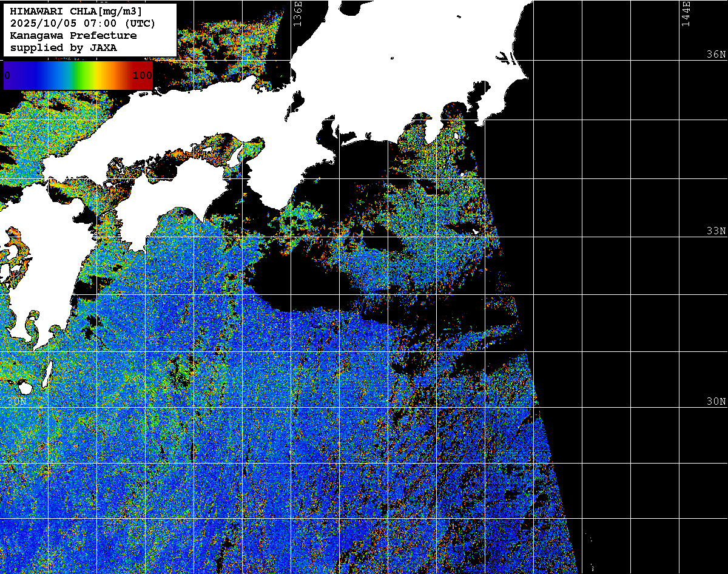Image resolution: width=728 pixels, height=574 pixels.
Task: Click the elongated Tanegashima island
Action: [48, 374]
